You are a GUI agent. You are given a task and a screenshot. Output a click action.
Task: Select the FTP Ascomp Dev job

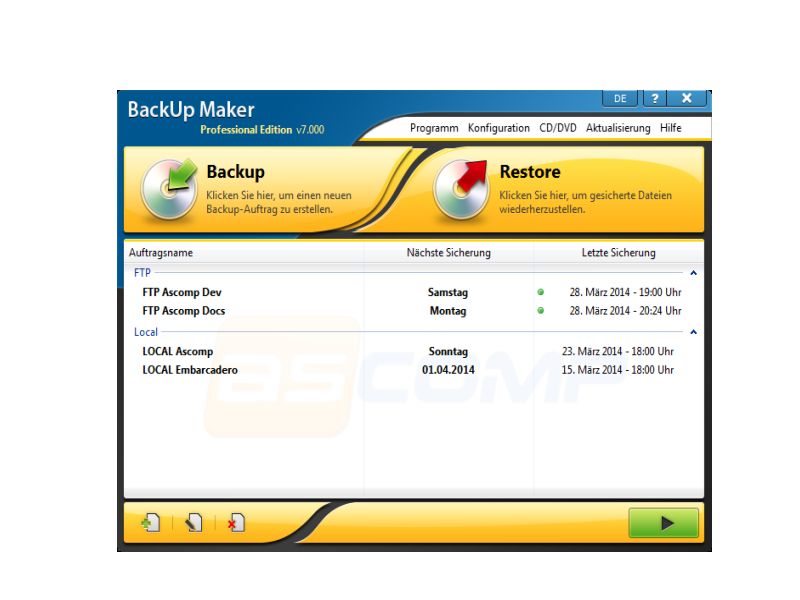click(182, 292)
